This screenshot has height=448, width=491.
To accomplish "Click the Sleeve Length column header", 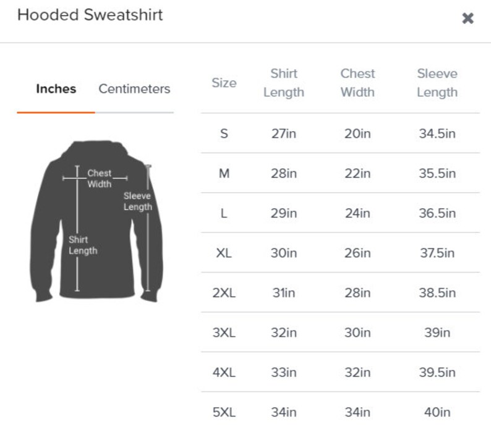I will [x=437, y=83].
